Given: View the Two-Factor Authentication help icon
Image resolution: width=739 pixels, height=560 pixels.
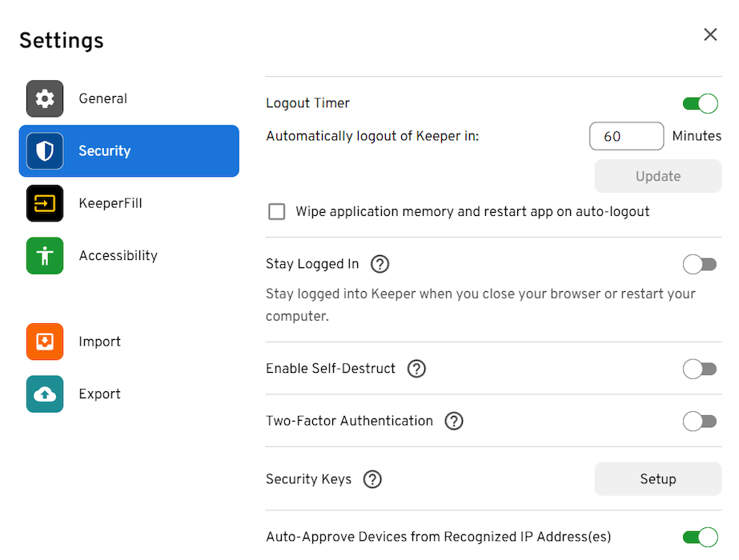Looking at the screenshot, I should [453, 421].
